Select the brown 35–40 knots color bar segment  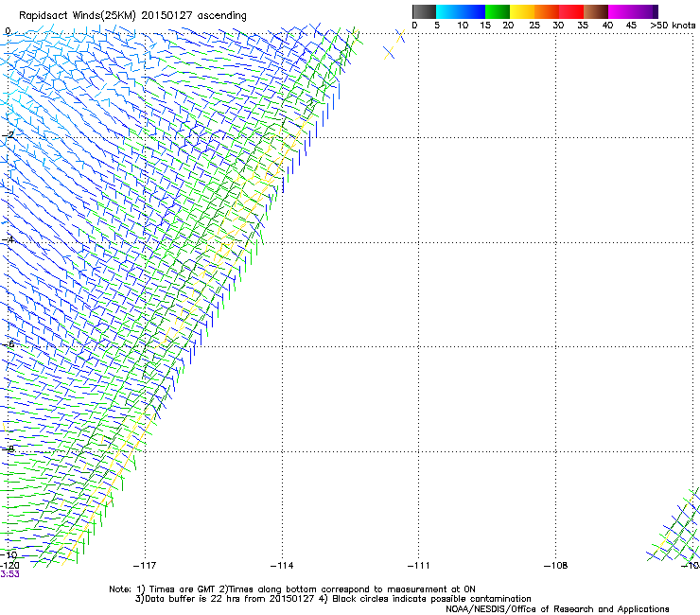[596, 11]
